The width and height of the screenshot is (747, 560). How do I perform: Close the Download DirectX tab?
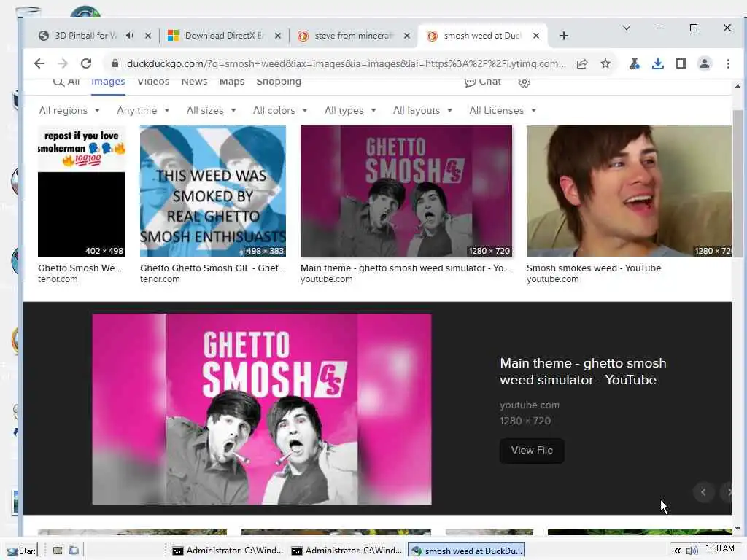tap(278, 36)
